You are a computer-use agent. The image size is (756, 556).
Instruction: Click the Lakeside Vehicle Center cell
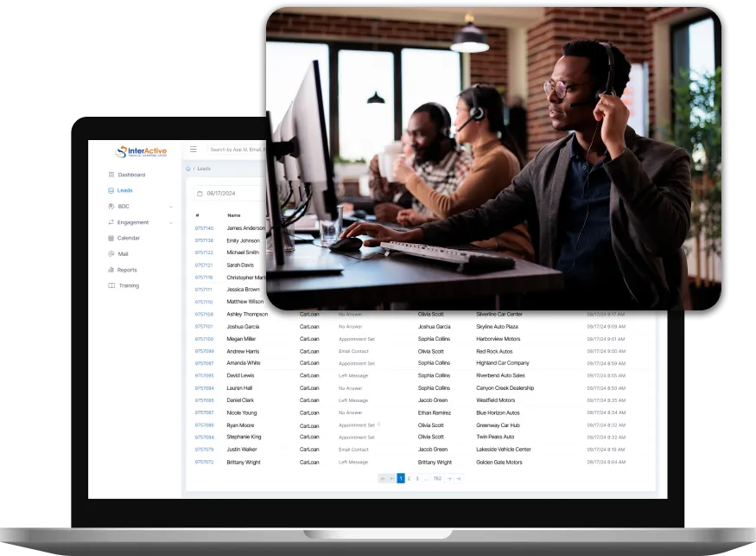[504, 450]
